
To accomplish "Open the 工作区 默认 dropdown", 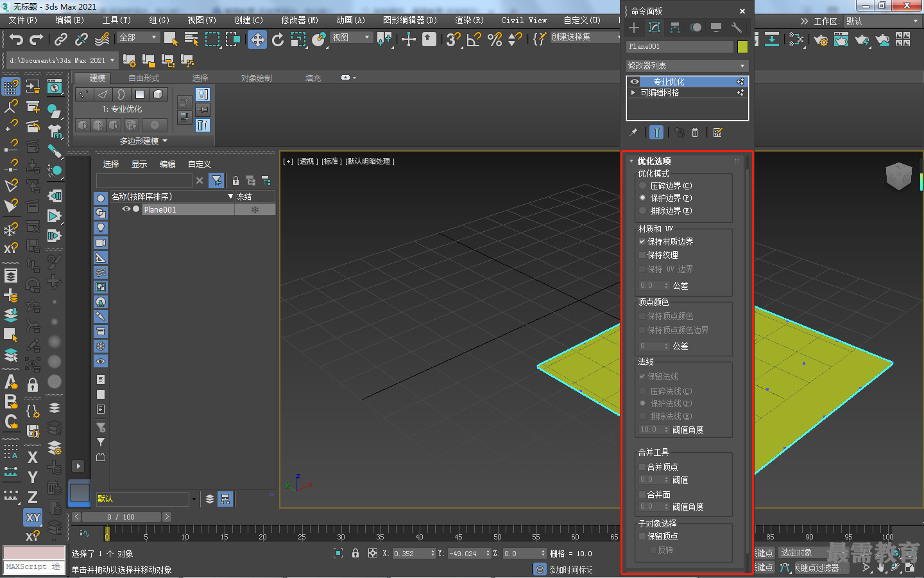I will pyautogui.click(x=882, y=21).
